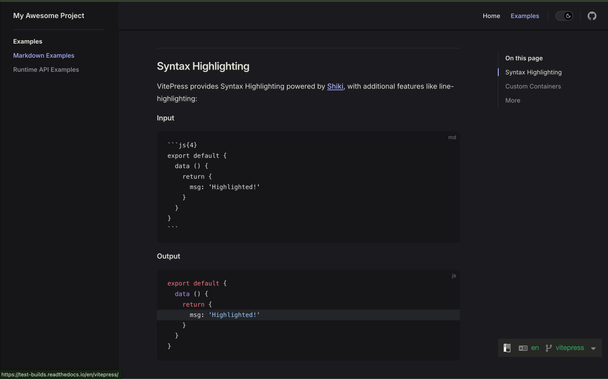Screen dimensions: 608x379
Task: Click the branch icon beside 'vitepress'
Action: point(548,348)
